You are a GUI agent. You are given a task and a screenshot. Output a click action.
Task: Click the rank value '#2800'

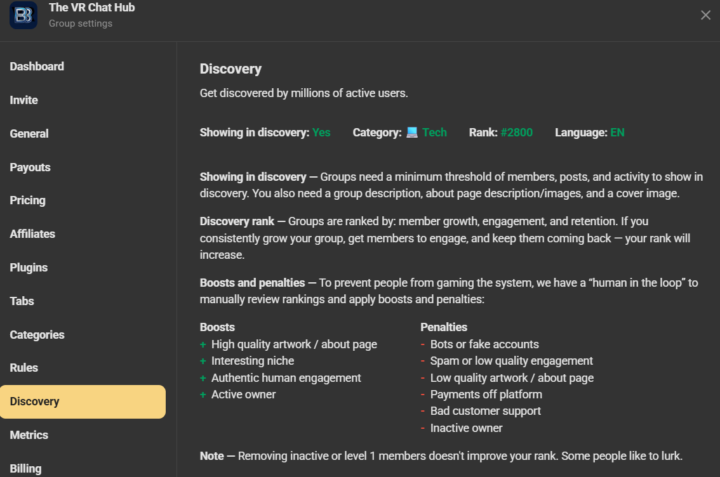tap(517, 133)
